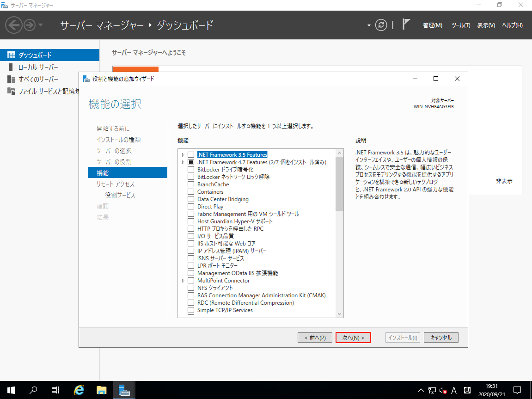This screenshot has height=399, width=532.
Task: Select the すべてのサーバー icon in sidebar
Action: click(x=11, y=80)
